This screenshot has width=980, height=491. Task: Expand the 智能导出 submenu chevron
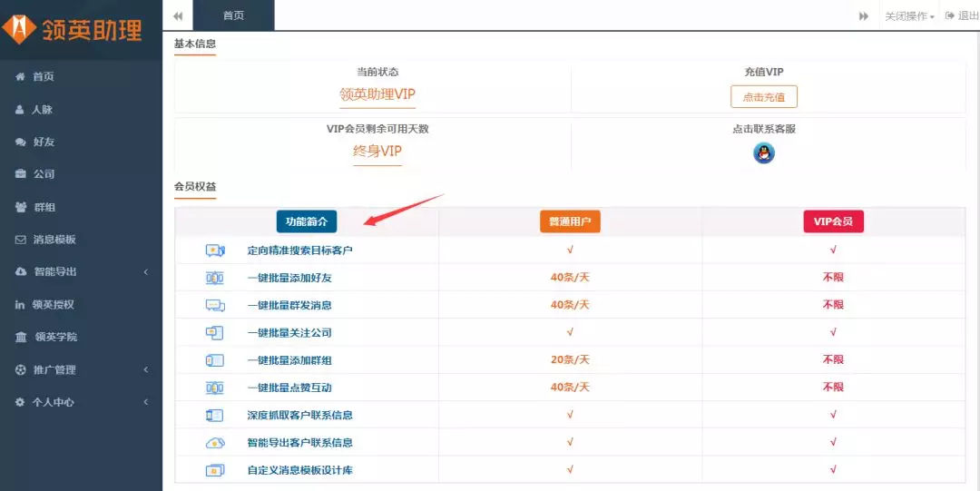(145, 272)
